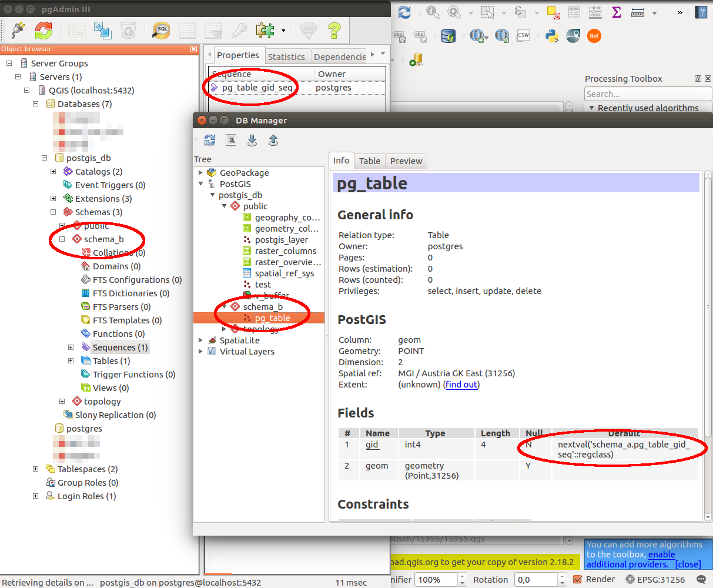
Task: Refresh the selected object in pgAdmin
Action: pyautogui.click(x=43, y=30)
